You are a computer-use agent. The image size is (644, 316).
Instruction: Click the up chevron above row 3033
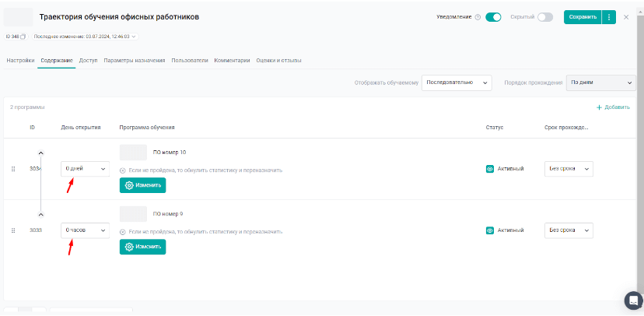41,215
